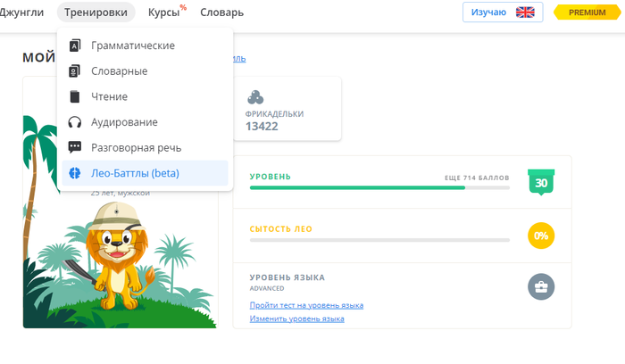Choose Чтение in the trainings menu
625x364 pixels.
pyautogui.click(x=145, y=96)
